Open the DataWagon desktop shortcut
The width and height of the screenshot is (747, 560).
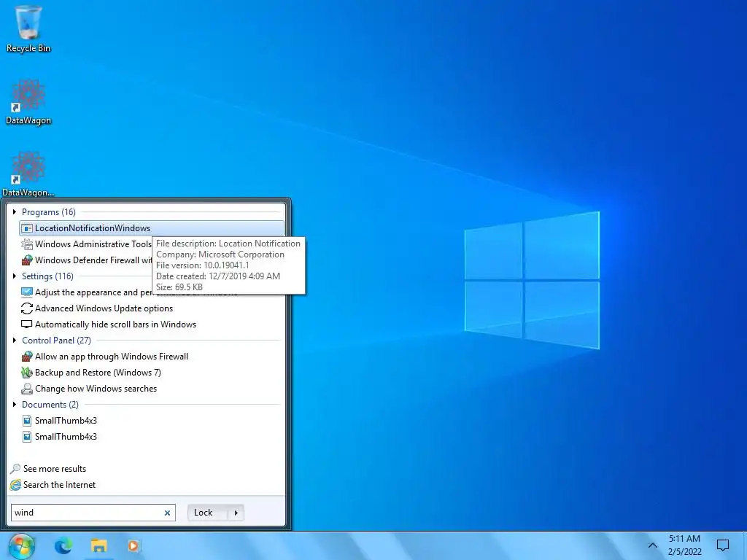(x=28, y=102)
